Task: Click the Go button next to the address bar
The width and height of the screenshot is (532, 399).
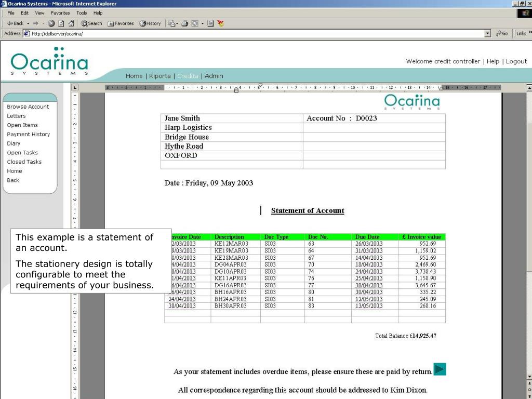Action: pos(502,34)
